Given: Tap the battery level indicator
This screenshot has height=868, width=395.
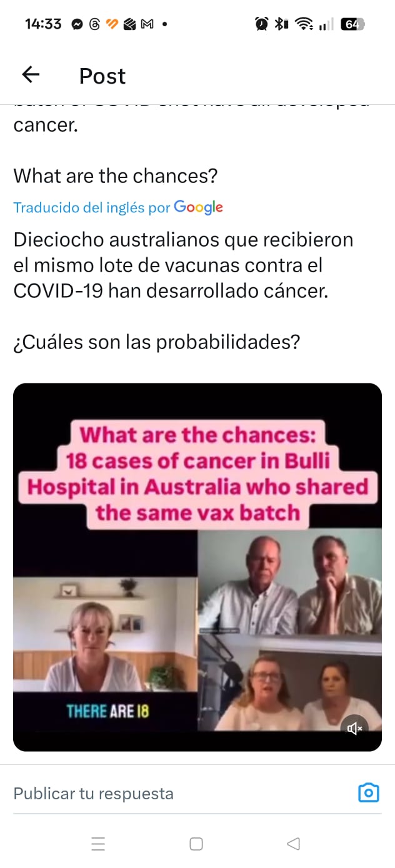Looking at the screenshot, I should [352, 24].
